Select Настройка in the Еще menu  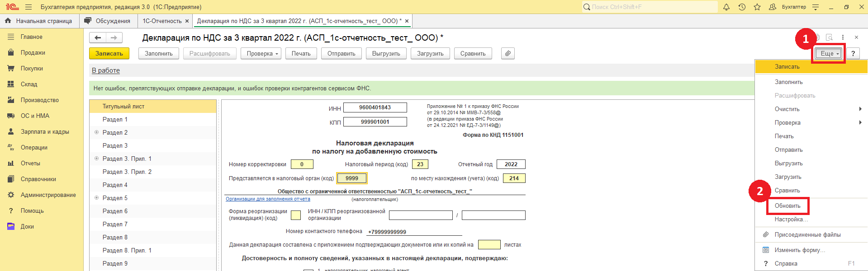[x=791, y=219]
